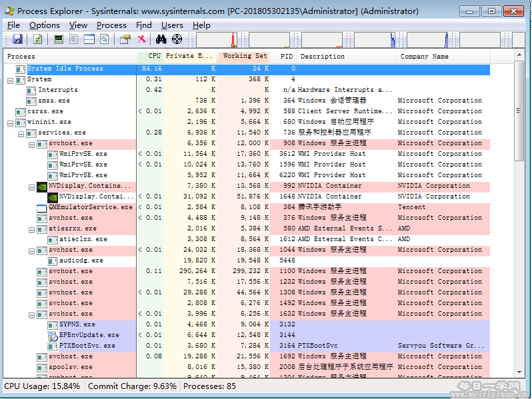Open the Options menu

[45, 25]
